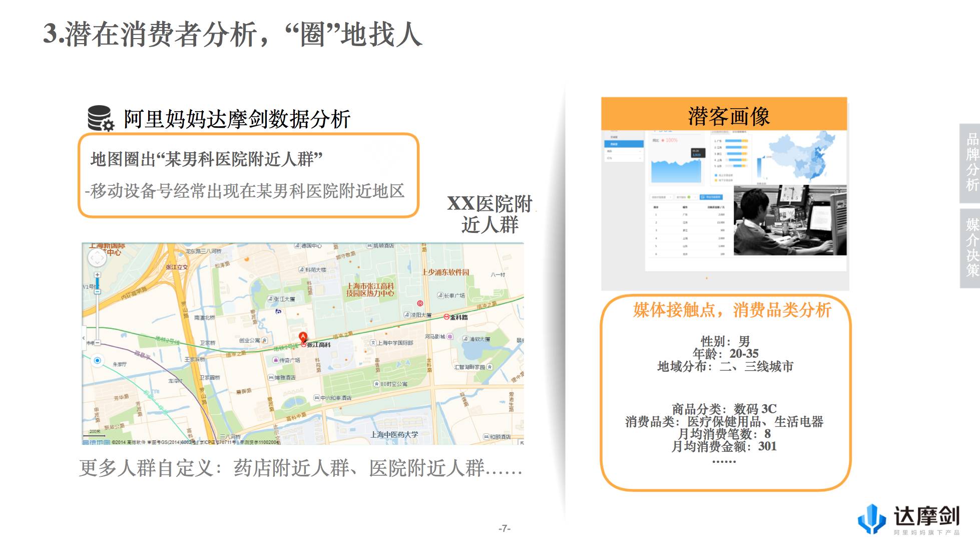Viewport: 980px width, 543px height.
Task: Click the red metro icon above 渣阳大厦
Action: (x=420, y=304)
